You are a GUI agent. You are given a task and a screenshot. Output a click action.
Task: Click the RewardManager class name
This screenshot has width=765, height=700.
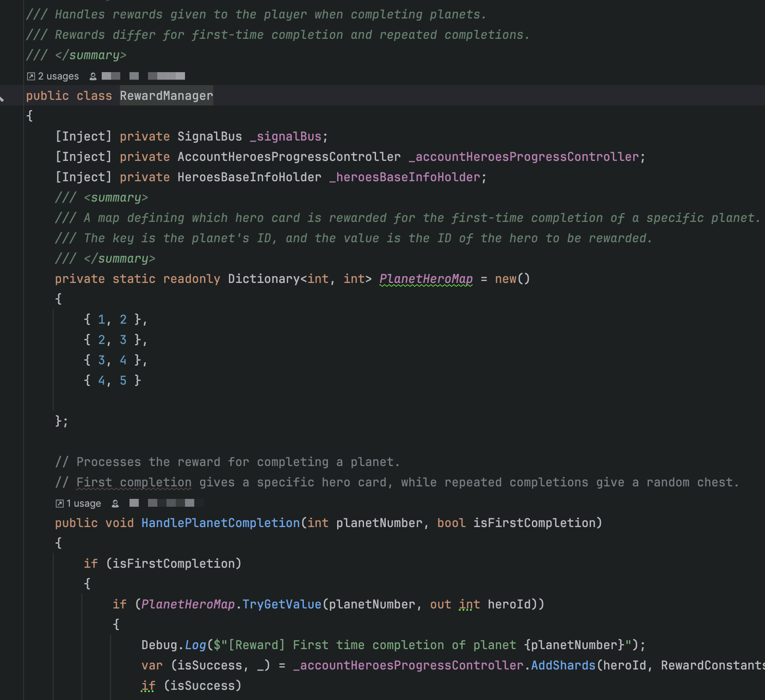tap(167, 96)
